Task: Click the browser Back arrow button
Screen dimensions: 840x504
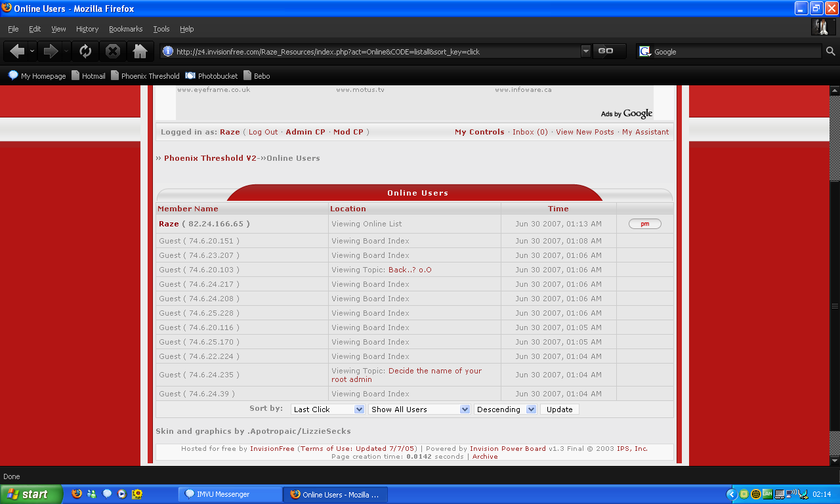Action: pos(17,51)
